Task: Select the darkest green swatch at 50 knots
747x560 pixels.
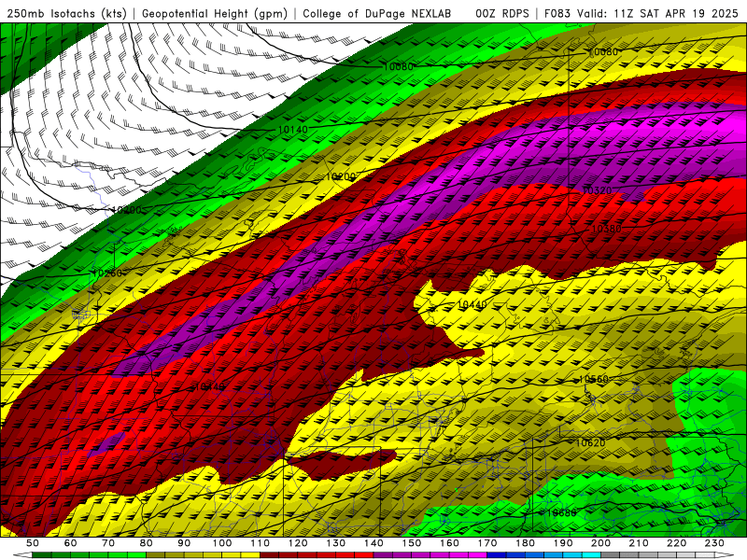Action: [42, 555]
